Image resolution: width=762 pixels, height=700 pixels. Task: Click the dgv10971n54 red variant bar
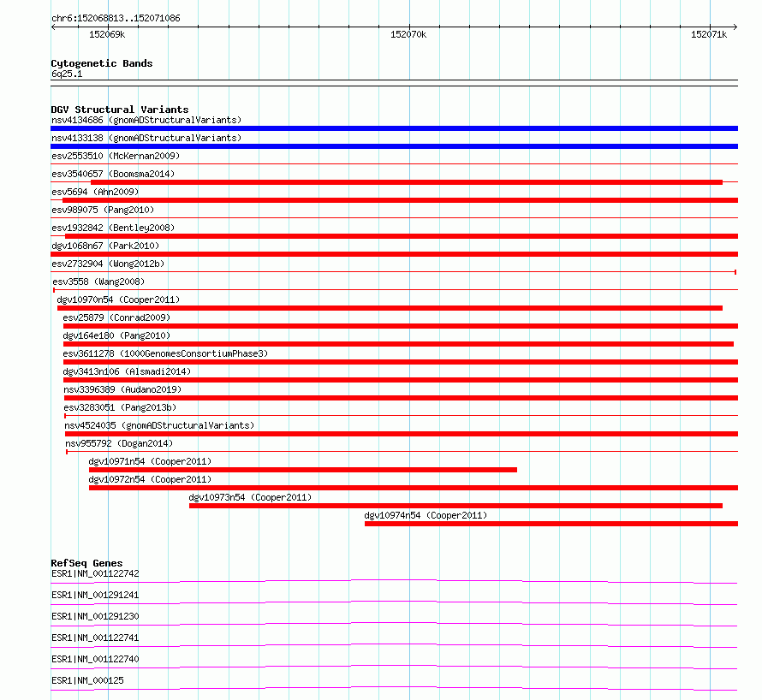pyautogui.click(x=303, y=470)
